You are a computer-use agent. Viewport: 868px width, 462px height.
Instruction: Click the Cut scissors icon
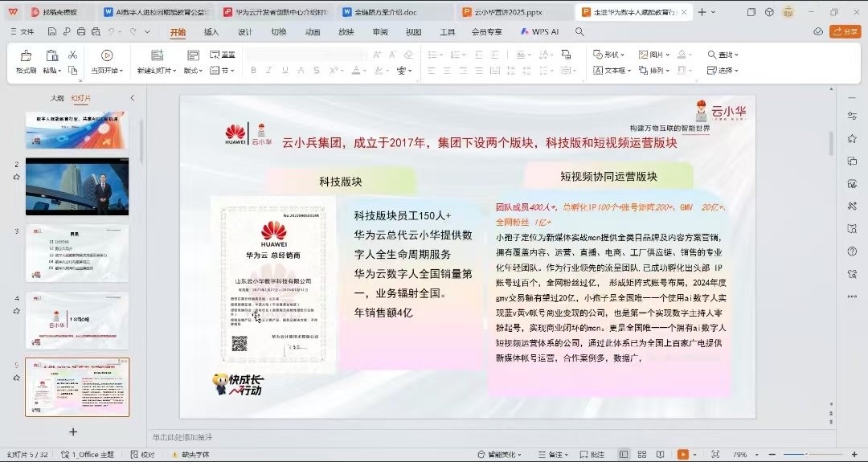pyautogui.click(x=72, y=55)
